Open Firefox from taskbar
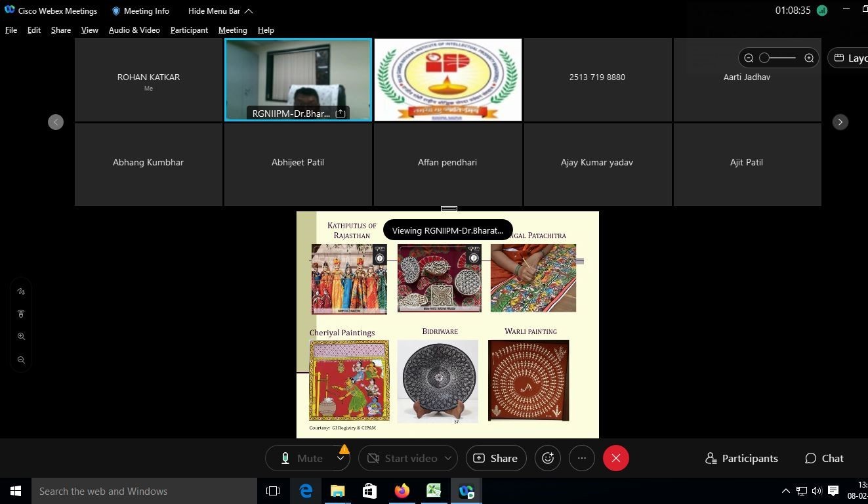The width and height of the screenshot is (868, 504). [402, 491]
